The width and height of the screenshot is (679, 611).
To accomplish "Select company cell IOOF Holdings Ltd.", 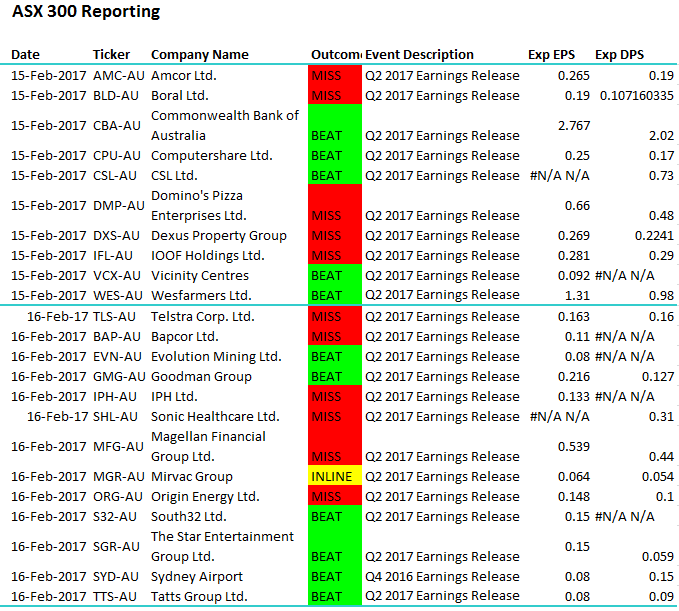I will click(207, 255).
